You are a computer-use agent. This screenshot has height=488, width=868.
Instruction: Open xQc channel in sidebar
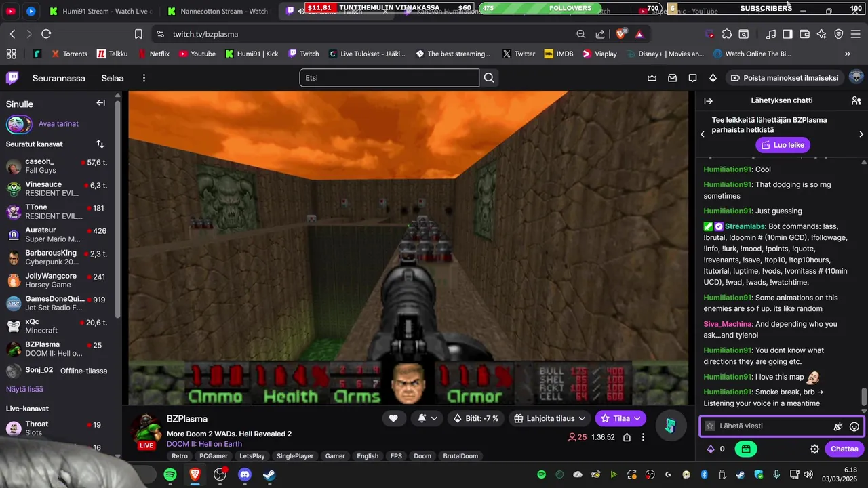click(x=57, y=326)
